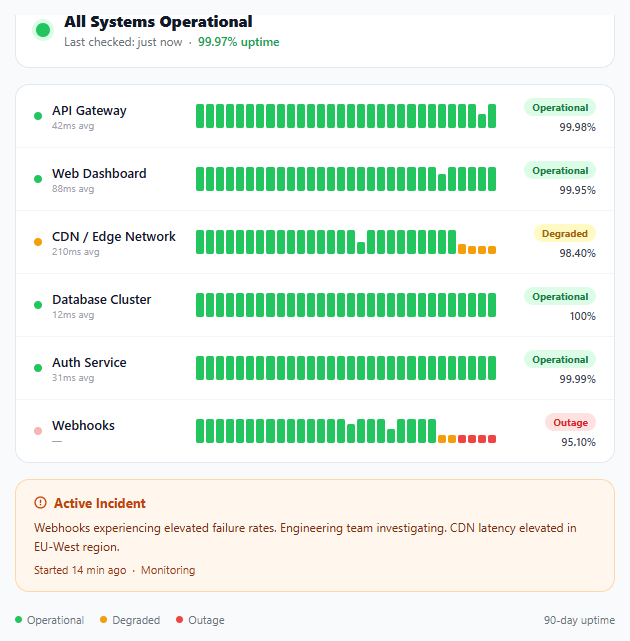Click the Operational badge on Web Dashboard row
The height and width of the screenshot is (641, 630).
560,170
